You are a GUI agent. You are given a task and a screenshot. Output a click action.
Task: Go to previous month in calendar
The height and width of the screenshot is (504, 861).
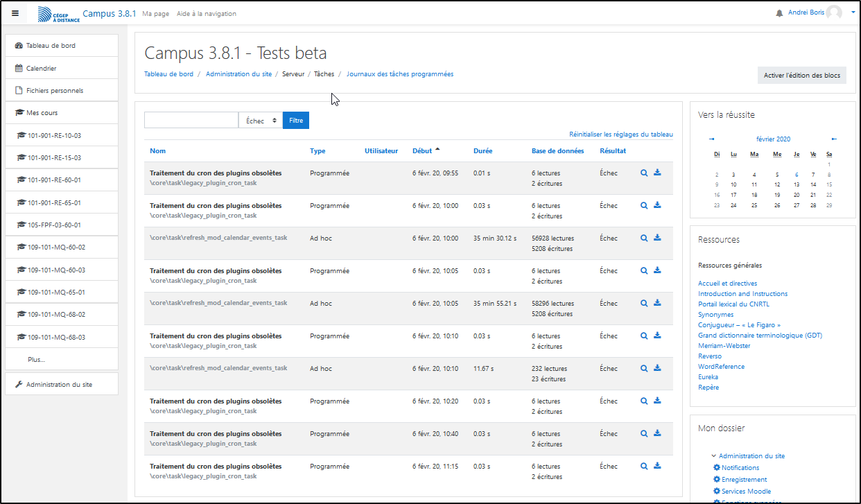tap(711, 139)
